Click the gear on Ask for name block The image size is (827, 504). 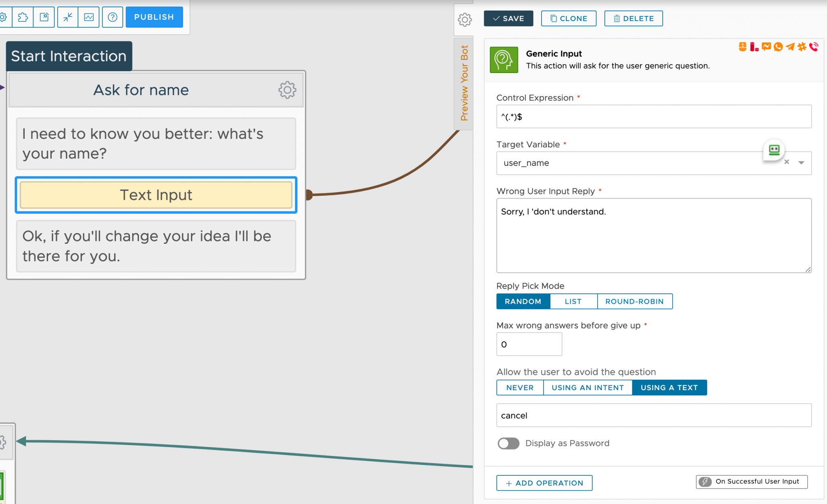point(287,90)
